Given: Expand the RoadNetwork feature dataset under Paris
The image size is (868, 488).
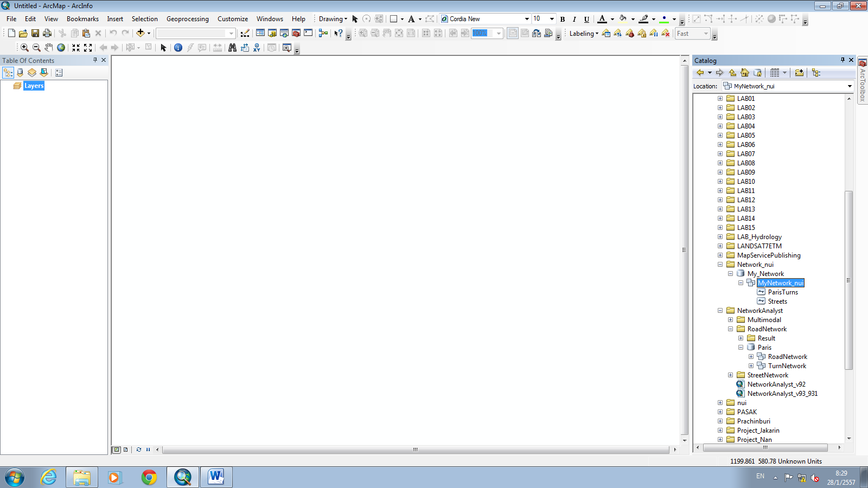Looking at the screenshot, I should point(751,357).
